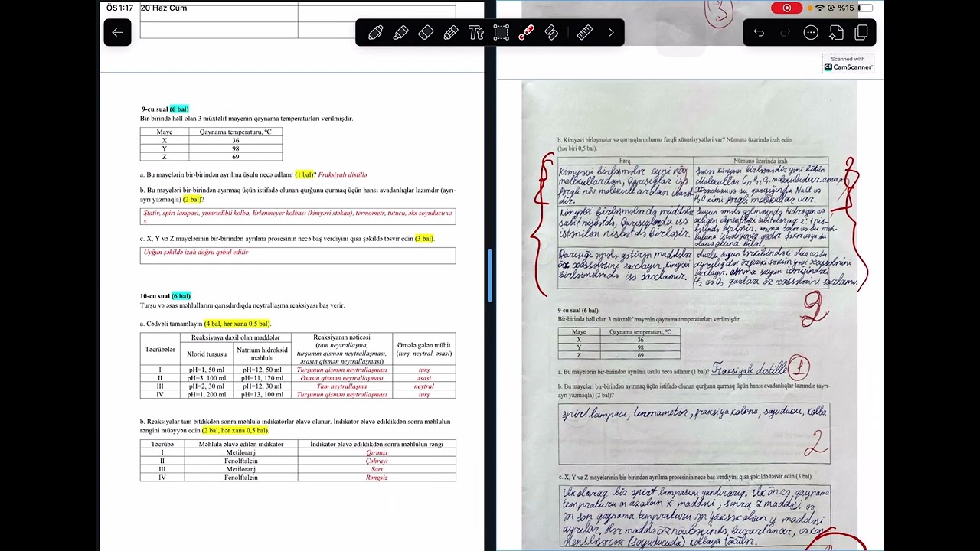Click '9-cu sual (6 bal)' in scanned page

pyautogui.click(x=579, y=311)
